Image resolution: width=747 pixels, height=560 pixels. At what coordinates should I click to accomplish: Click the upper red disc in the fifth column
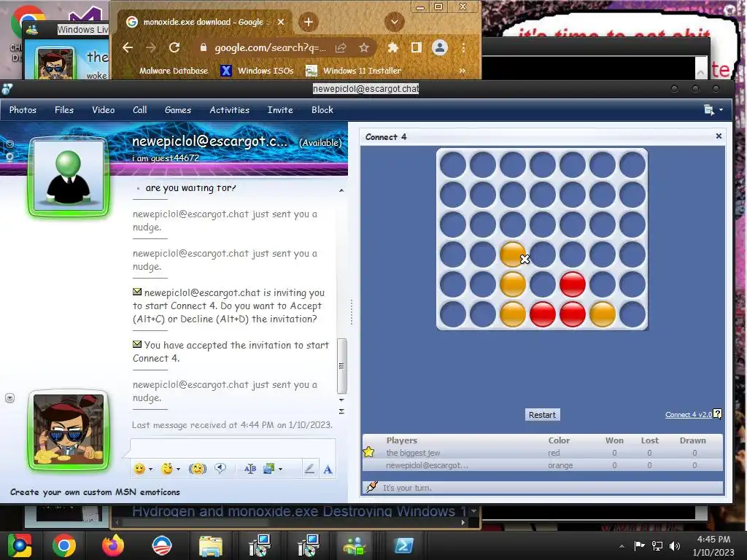572,284
